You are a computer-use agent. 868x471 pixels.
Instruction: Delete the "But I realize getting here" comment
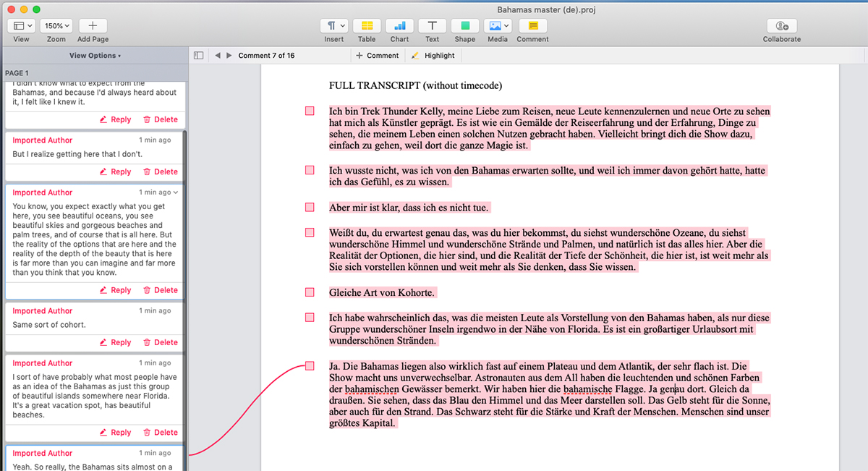[x=161, y=171]
